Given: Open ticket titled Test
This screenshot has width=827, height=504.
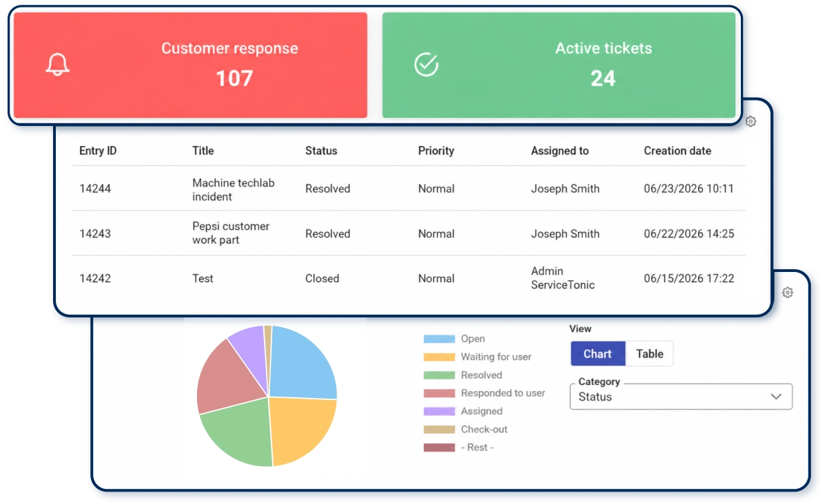Looking at the screenshot, I should 203,279.
